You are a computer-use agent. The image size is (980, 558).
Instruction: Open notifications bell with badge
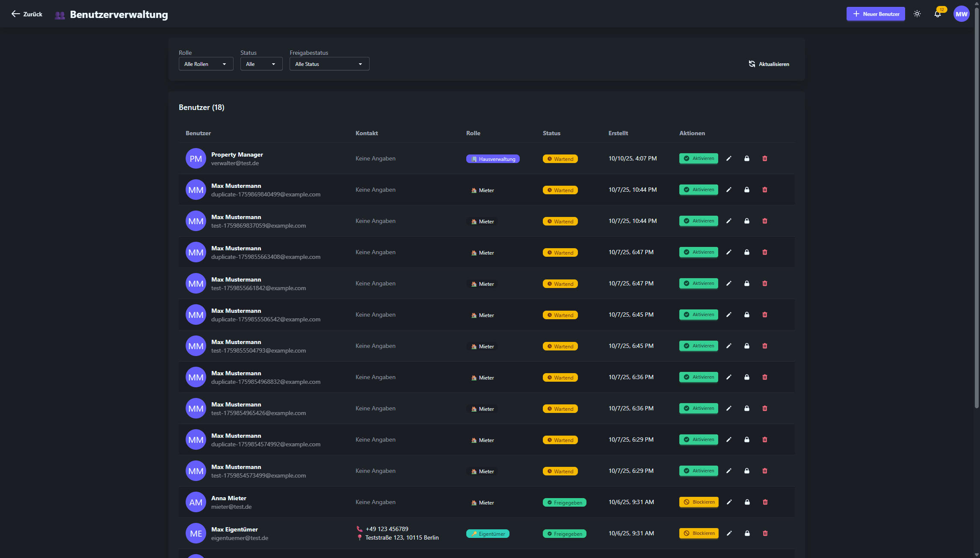(x=937, y=14)
